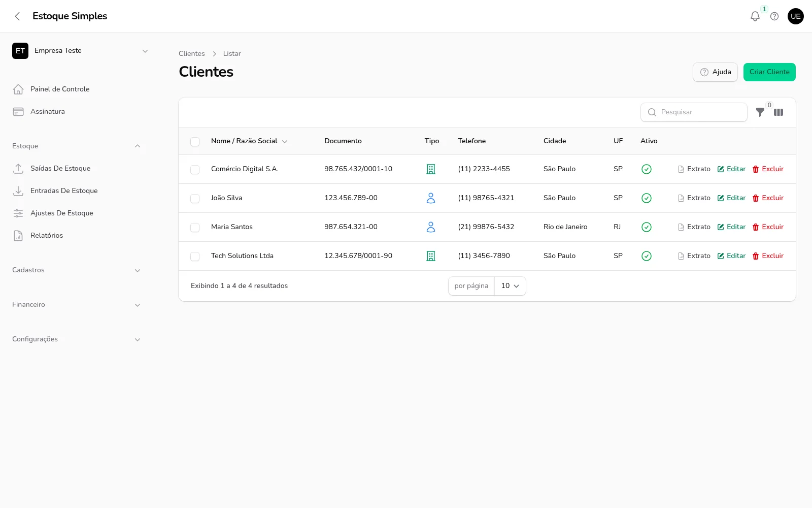The width and height of the screenshot is (812, 508).
Task: Change the per page count dropdown
Action: tap(510, 286)
